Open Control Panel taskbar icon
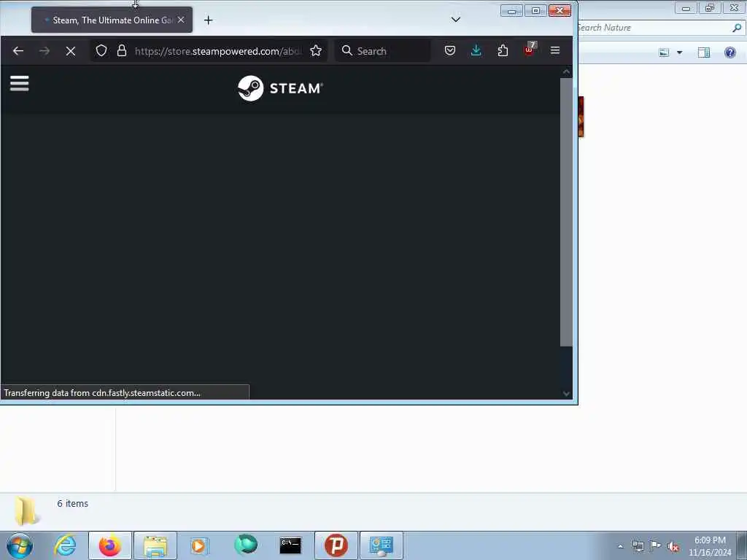Viewport: 747px width, 560px height. click(x=381, y=545)
